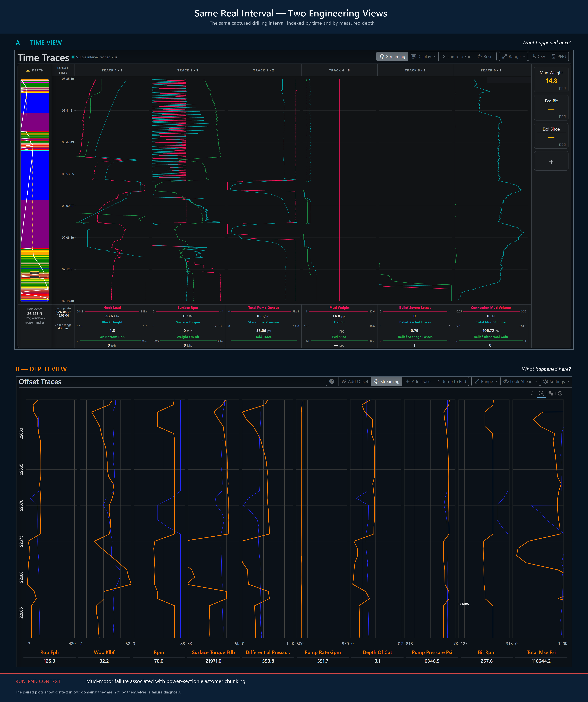Select the TRACK 1 · 3 header
588x702 pixels.
(112, 70)
